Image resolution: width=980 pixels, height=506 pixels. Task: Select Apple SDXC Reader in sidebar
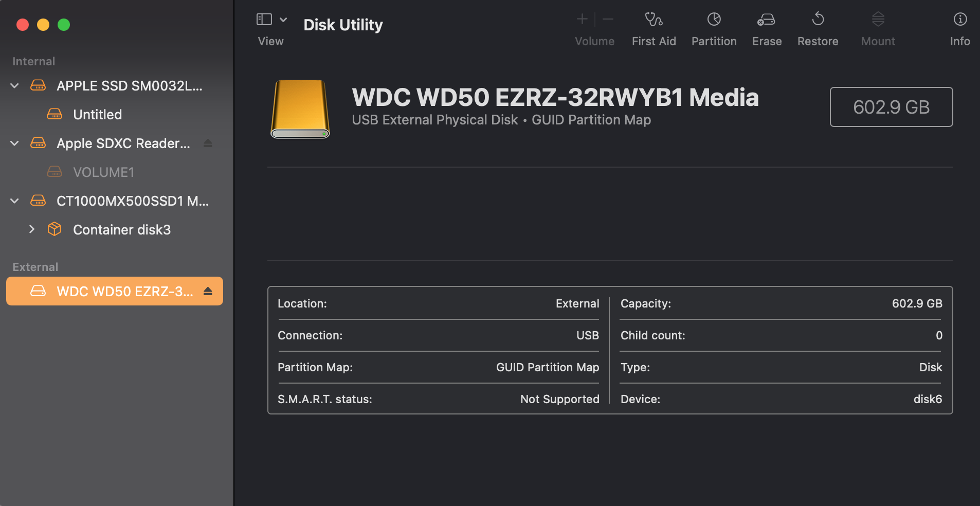115,143
